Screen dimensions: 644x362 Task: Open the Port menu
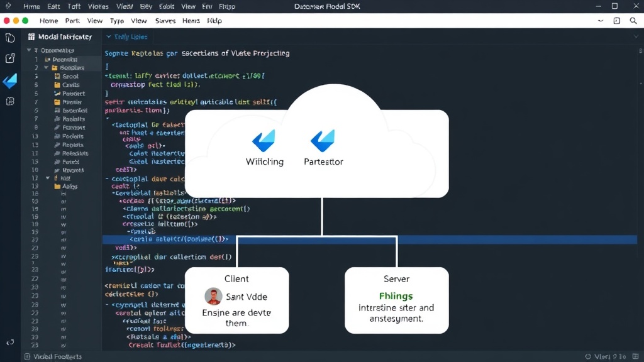[x=72, y=21]
